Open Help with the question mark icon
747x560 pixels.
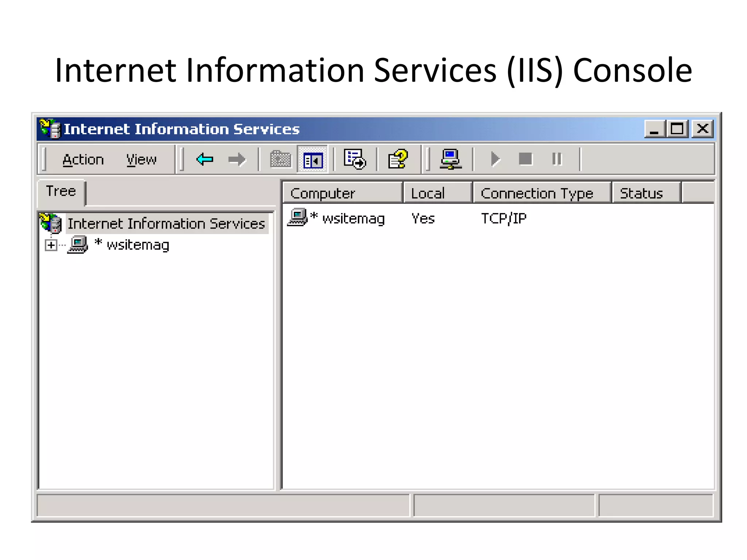398,159
